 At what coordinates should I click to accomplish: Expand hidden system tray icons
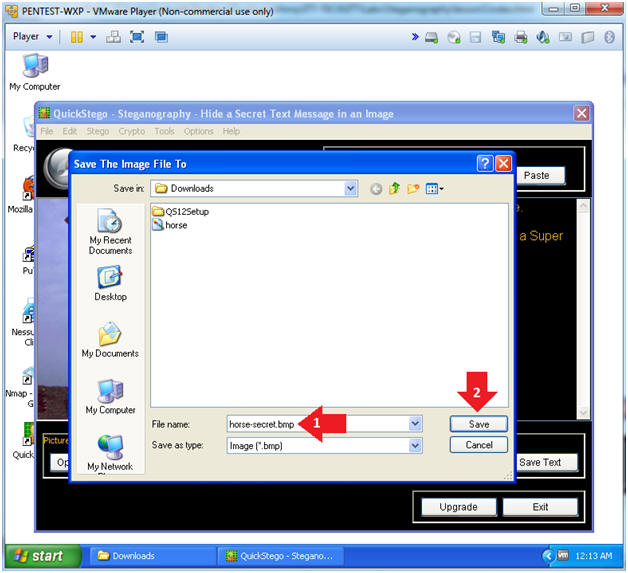[548, 556]
